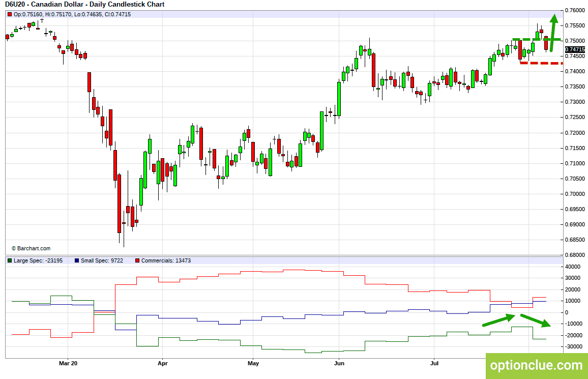Click the 0.69500 price axis label
The width and height of the screenshot is (588, 379).
pyautogui.click(x=575, y=209)
